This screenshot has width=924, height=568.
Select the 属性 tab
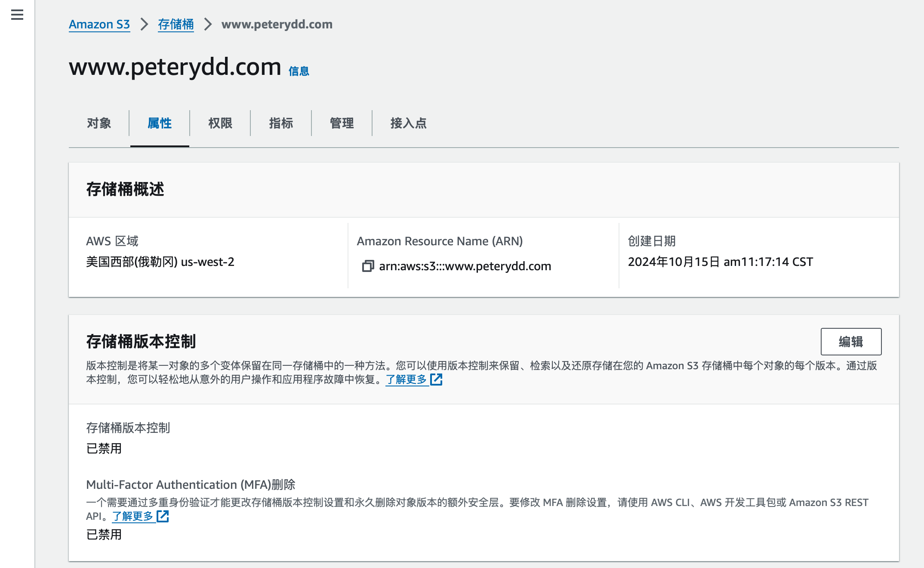(x=160, y=123)
